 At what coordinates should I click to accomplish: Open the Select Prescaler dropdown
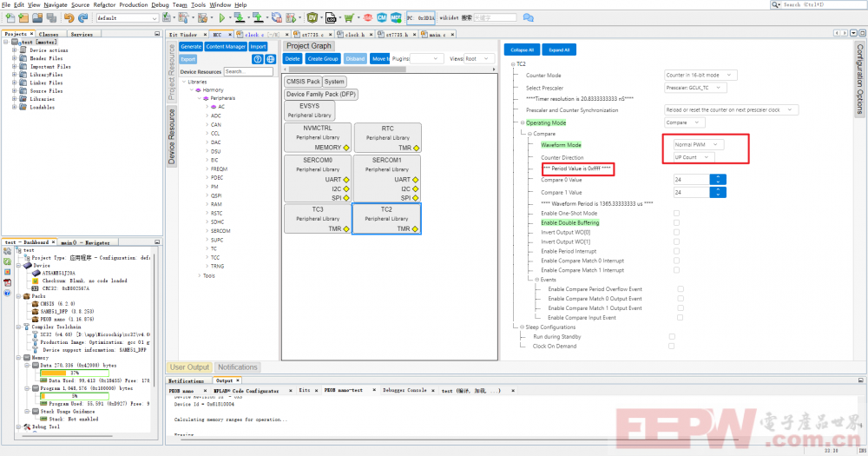[x=695, y=88]
